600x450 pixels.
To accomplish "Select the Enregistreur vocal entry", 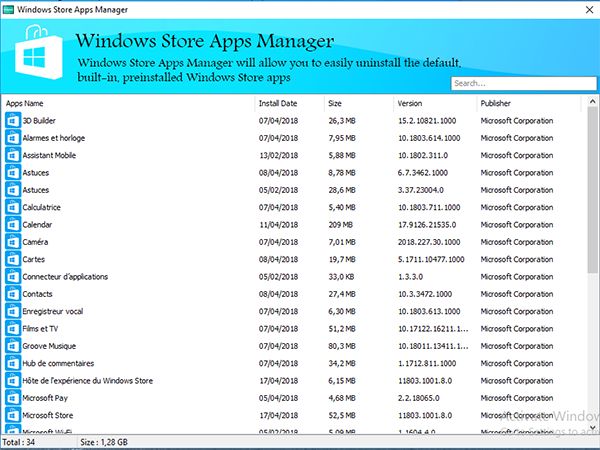I will point(52,311).
